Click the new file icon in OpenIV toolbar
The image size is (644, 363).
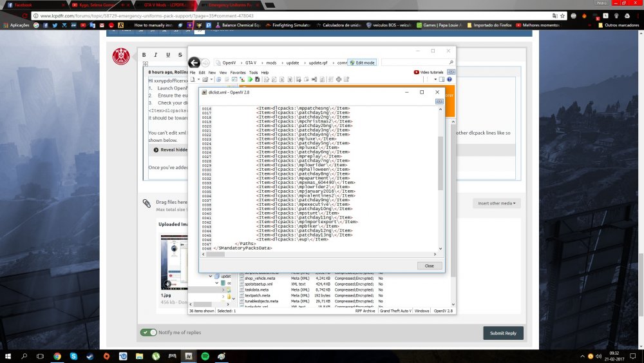193,79
